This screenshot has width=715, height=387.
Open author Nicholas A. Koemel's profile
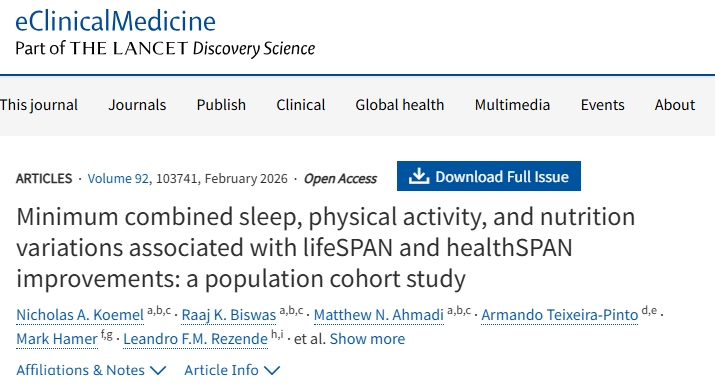(x=80, y=315)
